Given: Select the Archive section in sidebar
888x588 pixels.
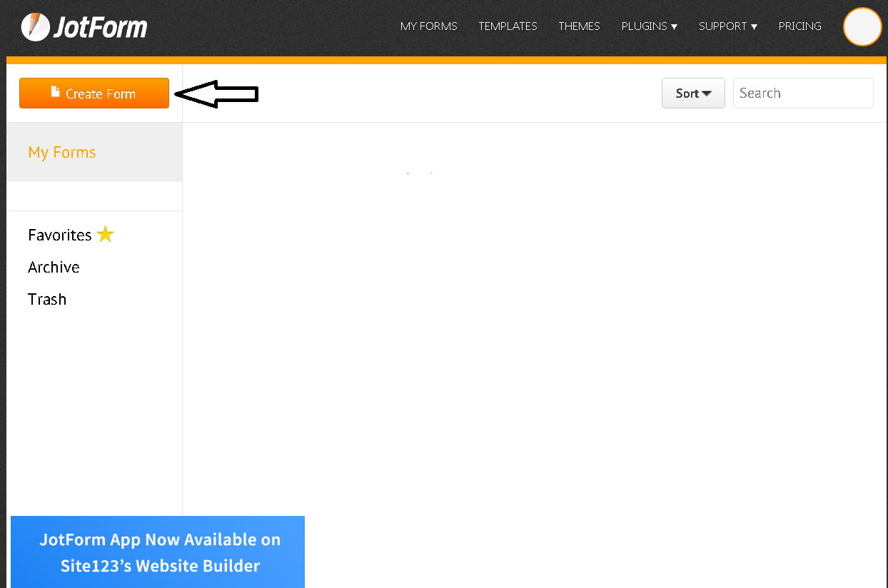Looking at the screenshot, I should [x=54, y=267].
